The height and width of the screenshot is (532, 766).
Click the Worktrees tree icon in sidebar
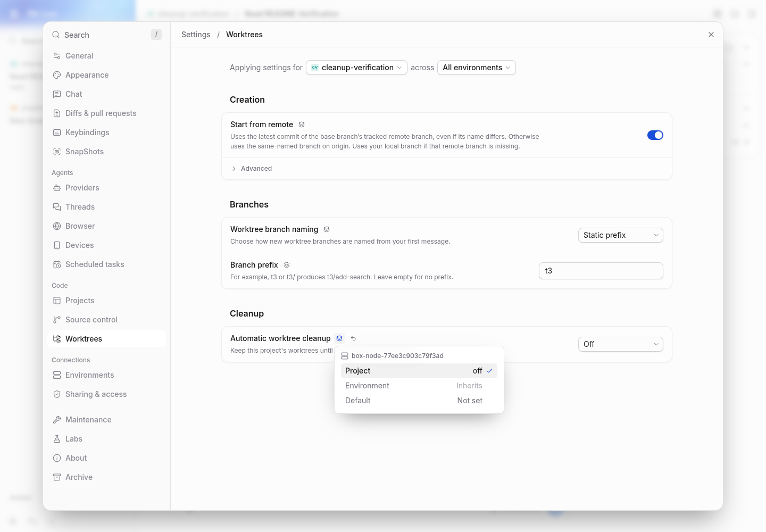57,339
